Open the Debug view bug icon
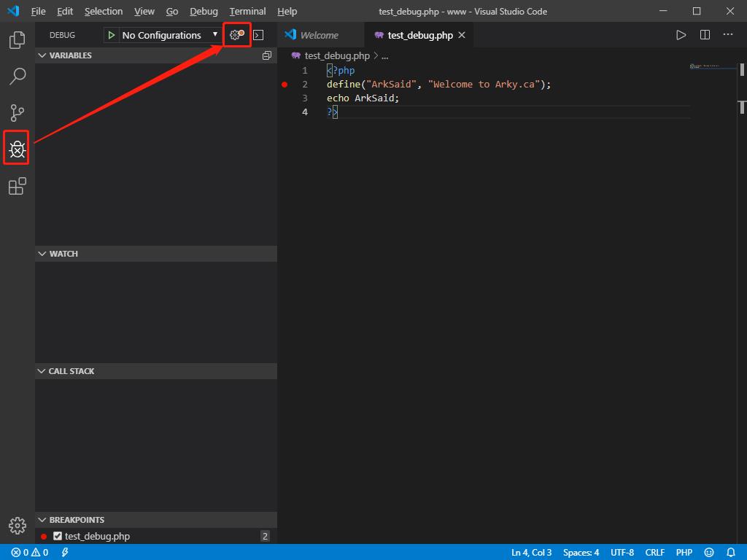Screen dimensions: 747x560 18,149
